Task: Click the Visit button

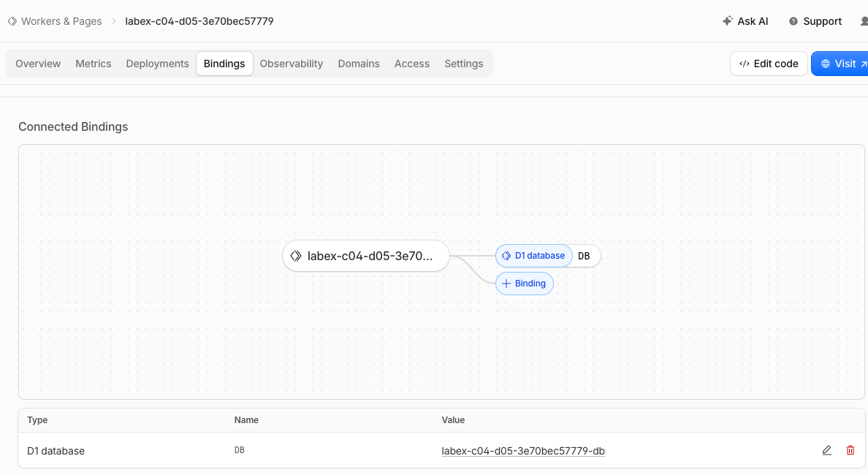Action: point(840,64)
